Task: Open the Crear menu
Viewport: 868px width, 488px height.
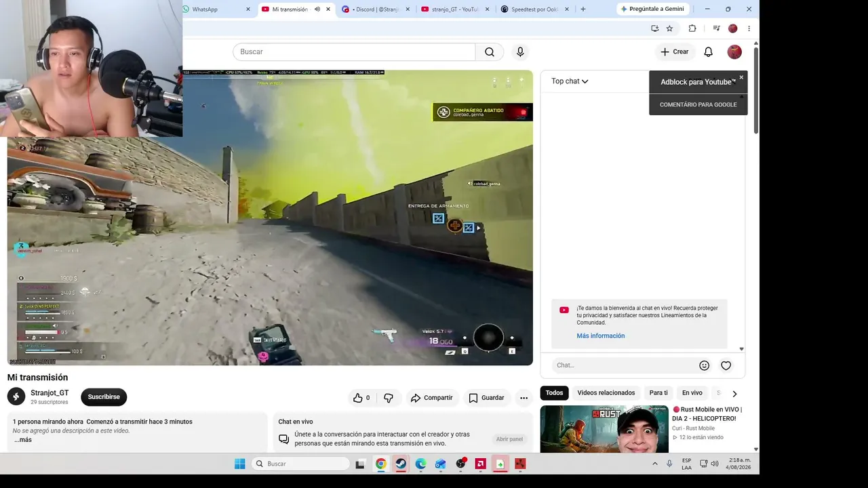Action: 674,52
